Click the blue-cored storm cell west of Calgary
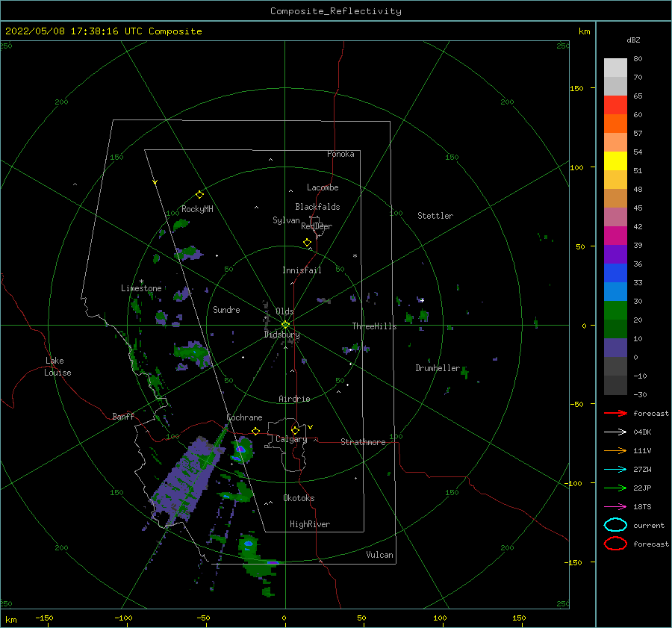Screen dimensions: 672x628 (x=242, y=450)
